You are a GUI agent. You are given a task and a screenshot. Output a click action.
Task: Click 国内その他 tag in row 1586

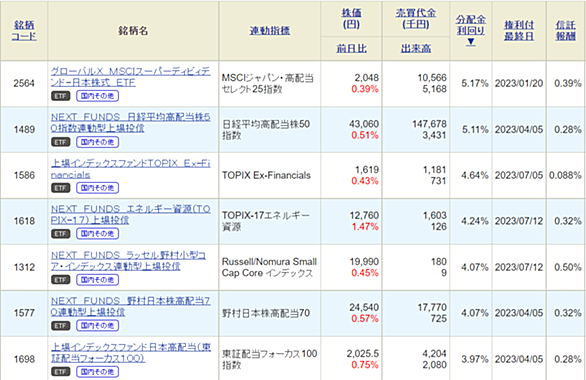pyautogui.click(x=98, y=188)
